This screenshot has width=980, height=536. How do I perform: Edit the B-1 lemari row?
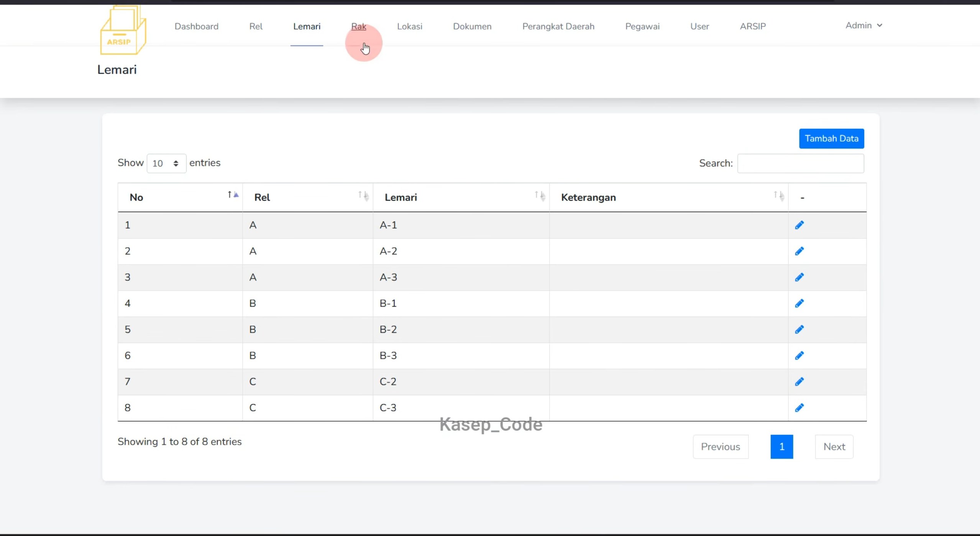(x=799, y=303)
